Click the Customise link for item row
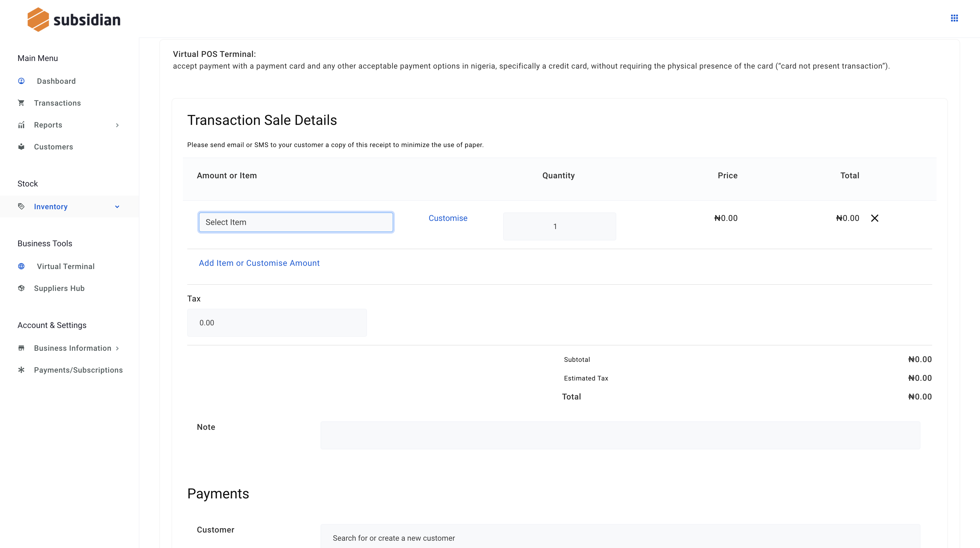The image size is (980, 548). click(x=448, y=217)
